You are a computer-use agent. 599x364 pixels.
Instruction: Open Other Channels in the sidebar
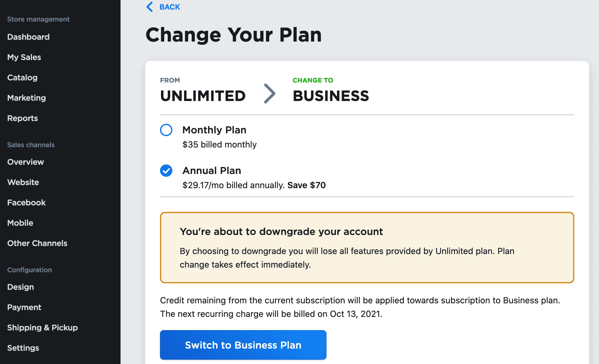pos(37,243)
